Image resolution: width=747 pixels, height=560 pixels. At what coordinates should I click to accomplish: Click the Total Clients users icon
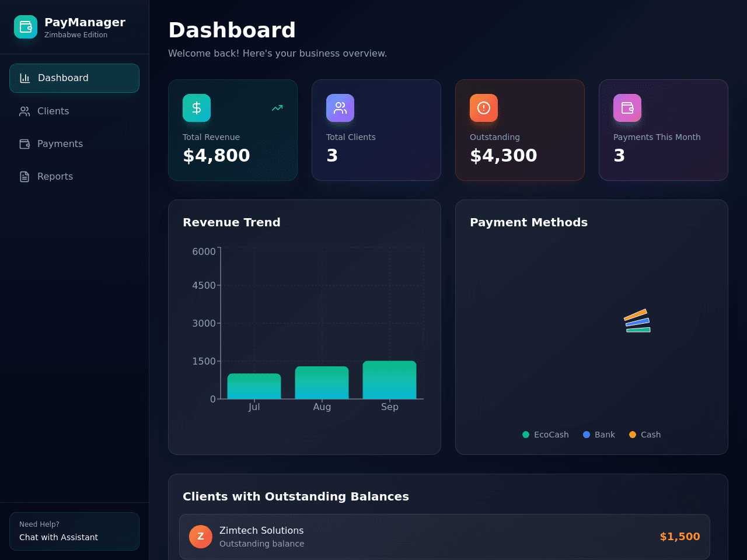point(340,108)
